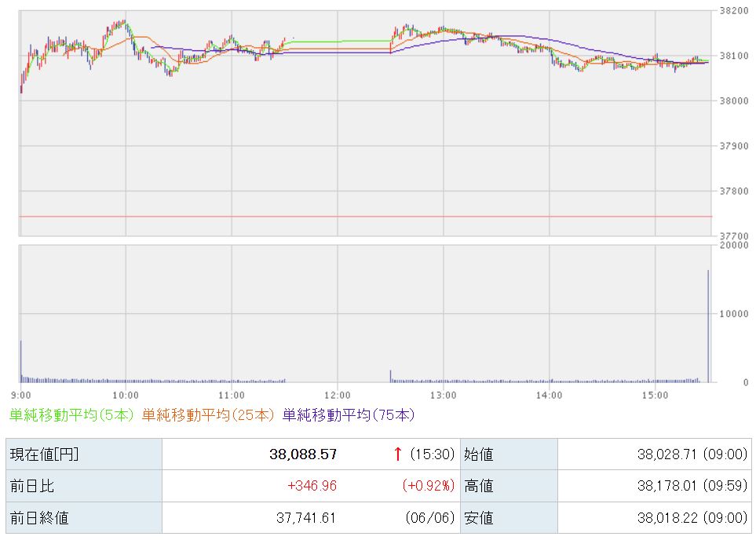
Task: Click the 38200 price axis label
Action: coord(734,11)
